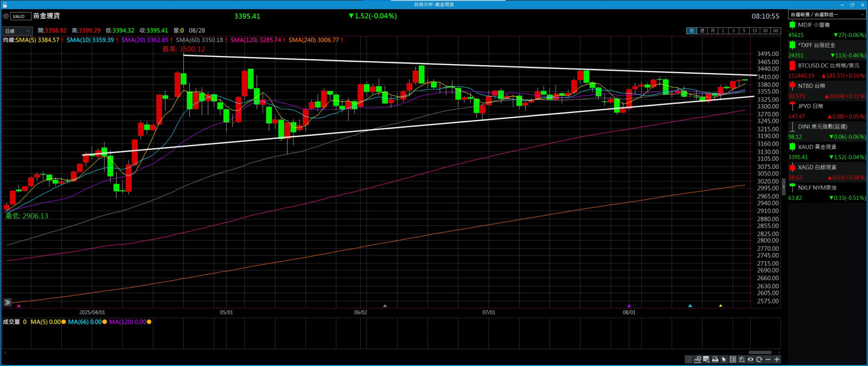Click the purple triangle marker at 08/01
Viewport: 868px width, 366px height.
[x=629, y=306]
